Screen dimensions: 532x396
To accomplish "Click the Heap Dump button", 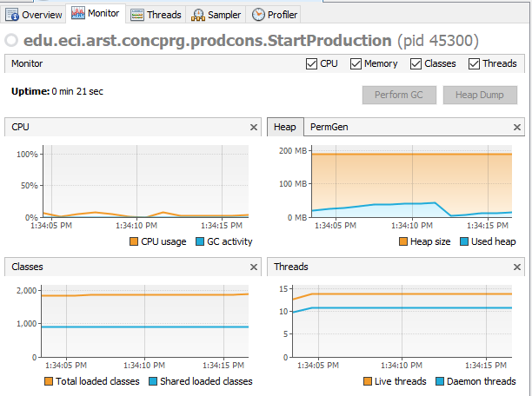I will point(480,95).
